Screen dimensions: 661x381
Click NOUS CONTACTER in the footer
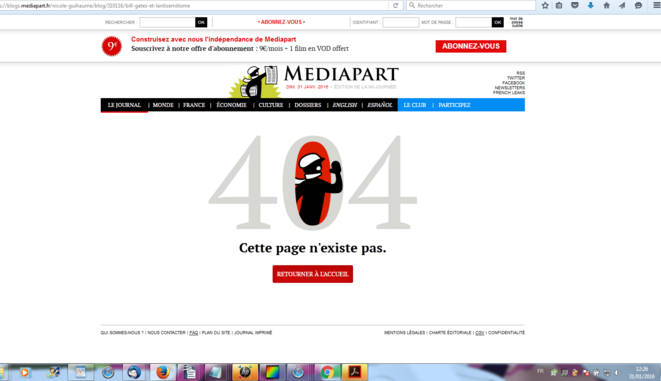tap(167, 333)
